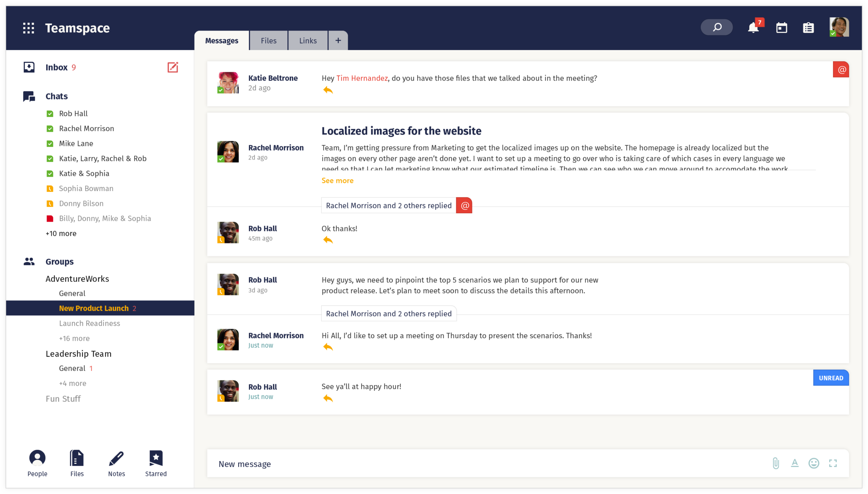Expand message box to fullscreen
This screenshot has width=868, height=494.
[x=833, y=463]
